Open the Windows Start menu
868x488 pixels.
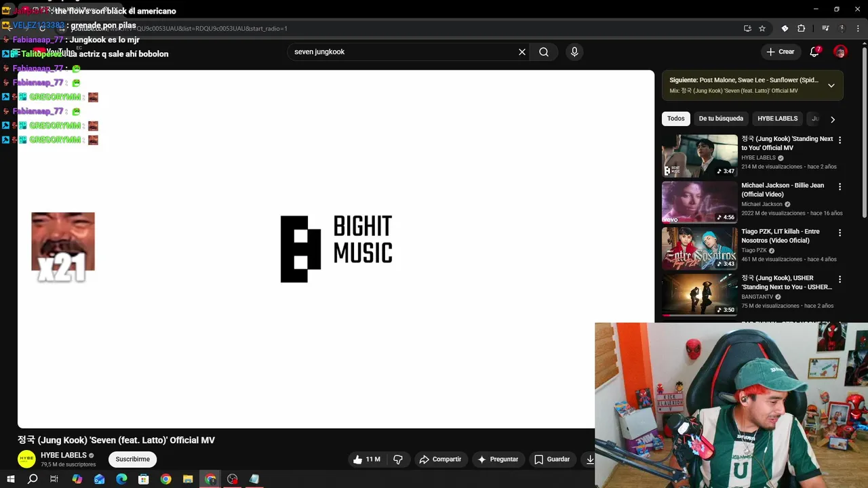pos(11,479)
